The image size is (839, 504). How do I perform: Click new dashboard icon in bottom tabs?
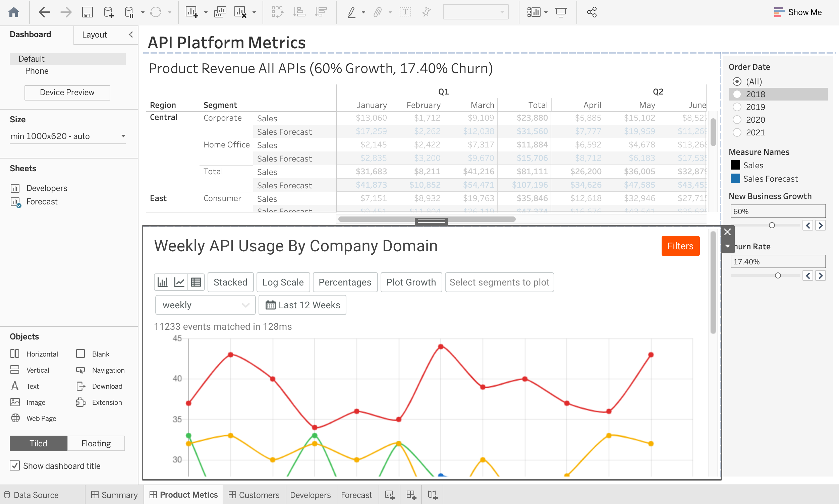411,495
